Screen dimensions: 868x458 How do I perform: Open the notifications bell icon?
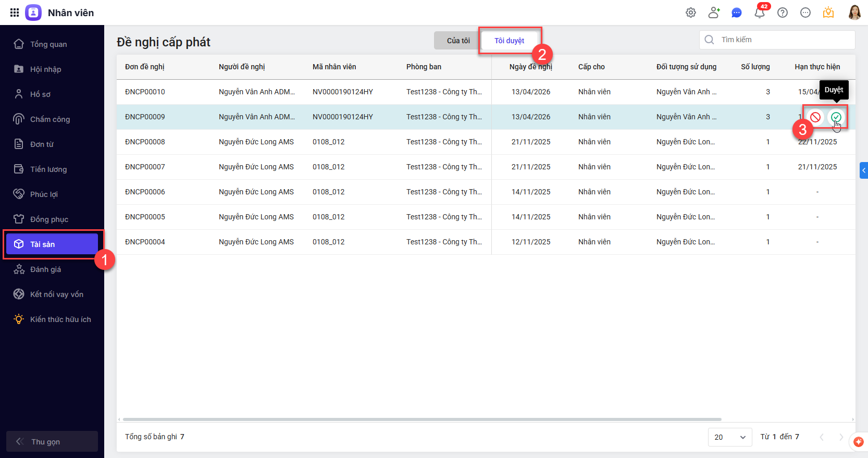coord(760,13)
